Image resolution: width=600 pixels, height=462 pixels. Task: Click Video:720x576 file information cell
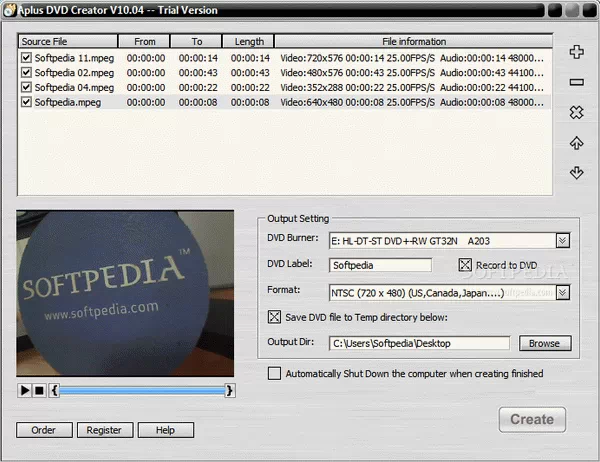[412, 58]
